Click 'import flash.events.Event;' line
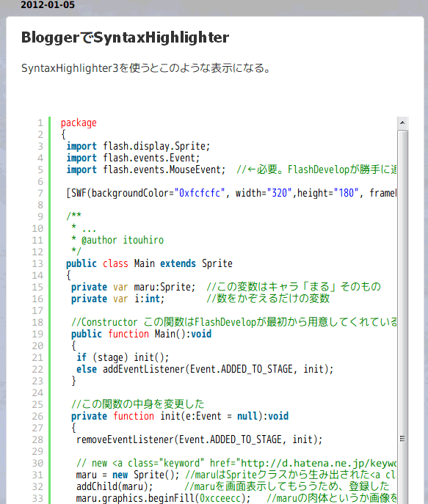The image size is (428, 504). [x=133, y=158]
